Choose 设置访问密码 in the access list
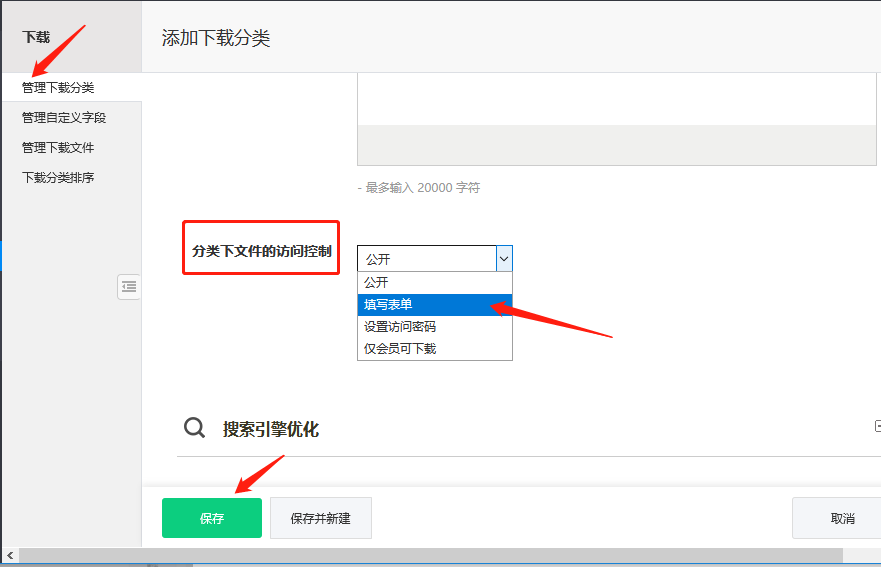The height and width of the screenshot is (567, 881). point(434,326)
